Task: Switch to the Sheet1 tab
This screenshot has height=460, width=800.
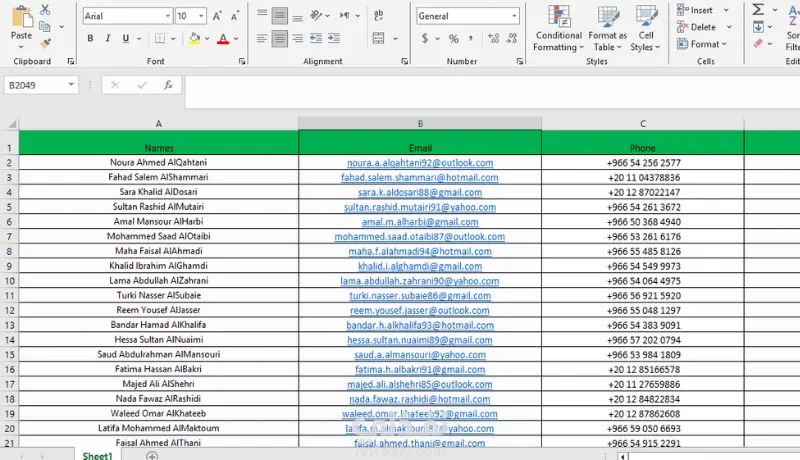Action: (x=97, y=455)
